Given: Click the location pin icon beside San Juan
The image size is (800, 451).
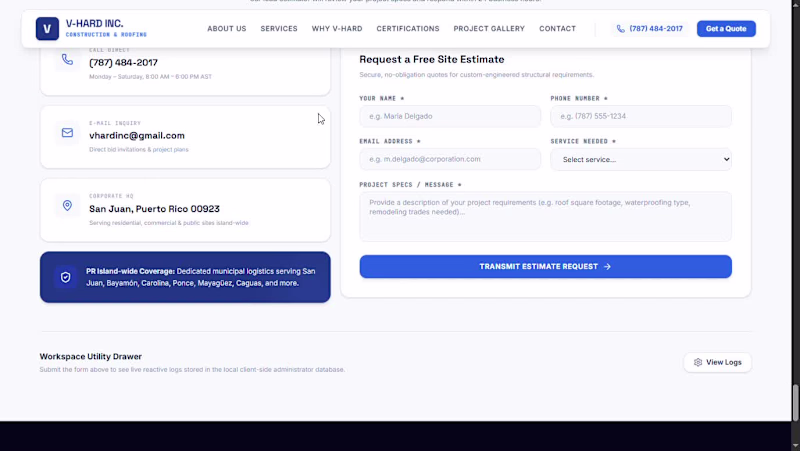Looking at the screenshot, I should [67, 206].
